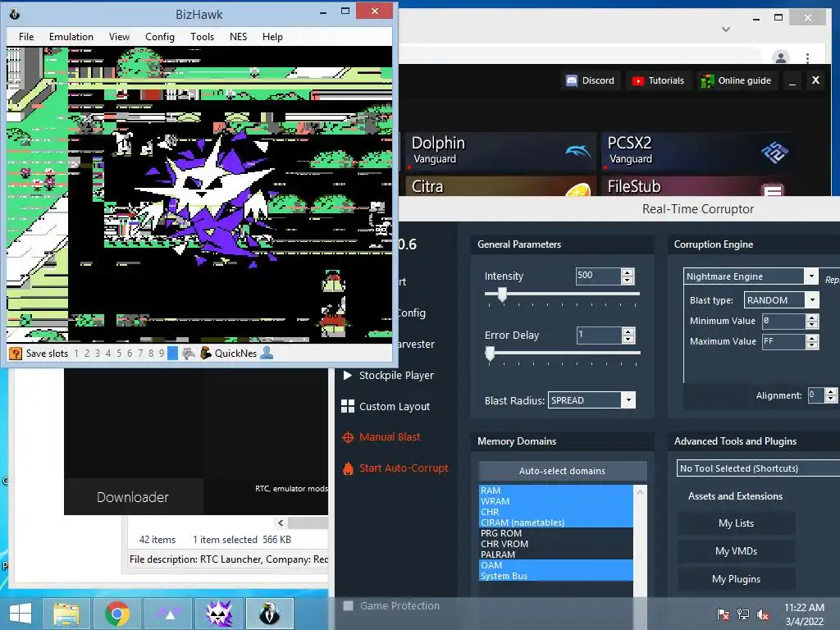
Task: Open Windows Start button
Action: pos(21,614)
